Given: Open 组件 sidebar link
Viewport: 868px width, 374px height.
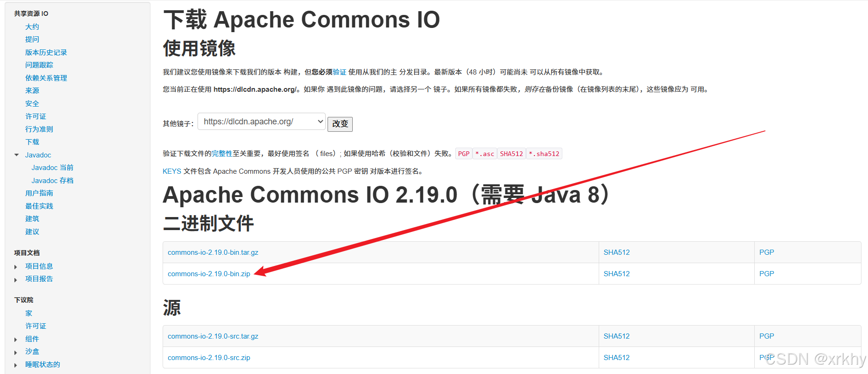Looking at the screenshot, I should coord(32,339).
